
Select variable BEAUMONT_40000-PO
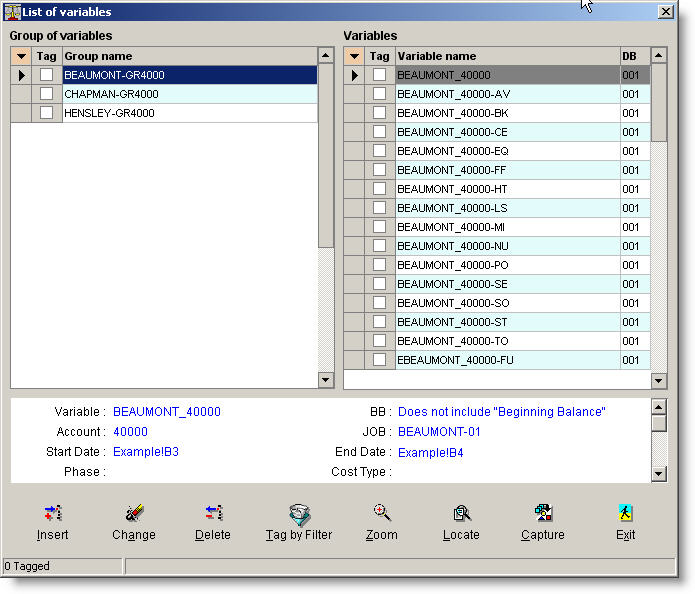pos(508,265)
